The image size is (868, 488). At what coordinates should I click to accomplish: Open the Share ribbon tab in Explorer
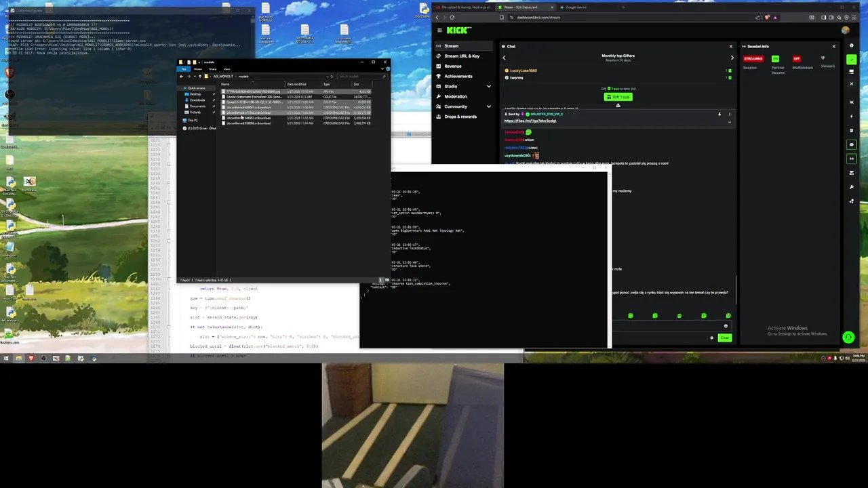(x=212, y=69)
